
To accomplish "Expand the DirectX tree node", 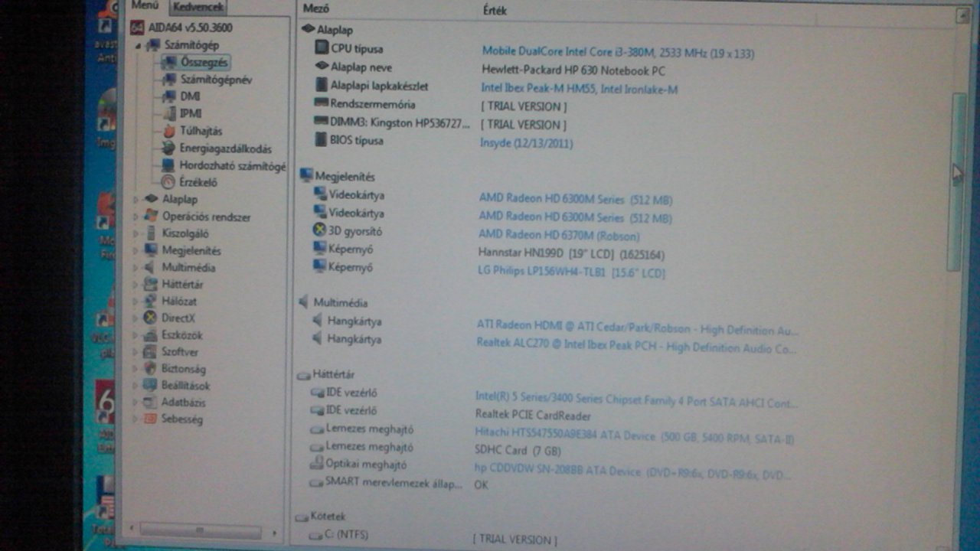I will point(136,318).
